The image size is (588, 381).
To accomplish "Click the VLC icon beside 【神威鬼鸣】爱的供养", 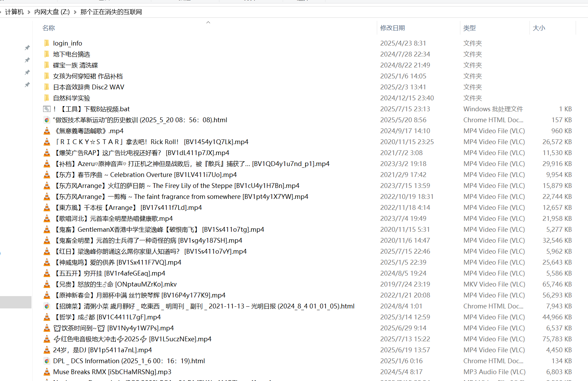I will [47, 262].
